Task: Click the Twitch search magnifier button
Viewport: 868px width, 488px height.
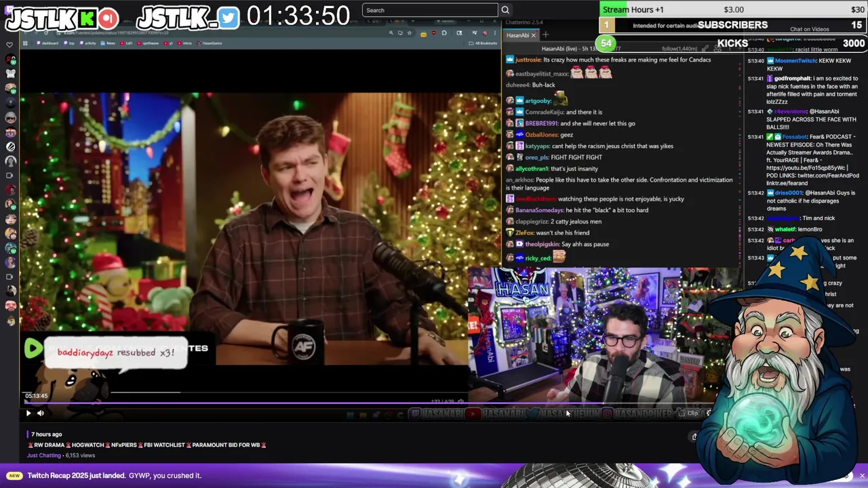Action: pyautogui.click(x=505, y=10)
